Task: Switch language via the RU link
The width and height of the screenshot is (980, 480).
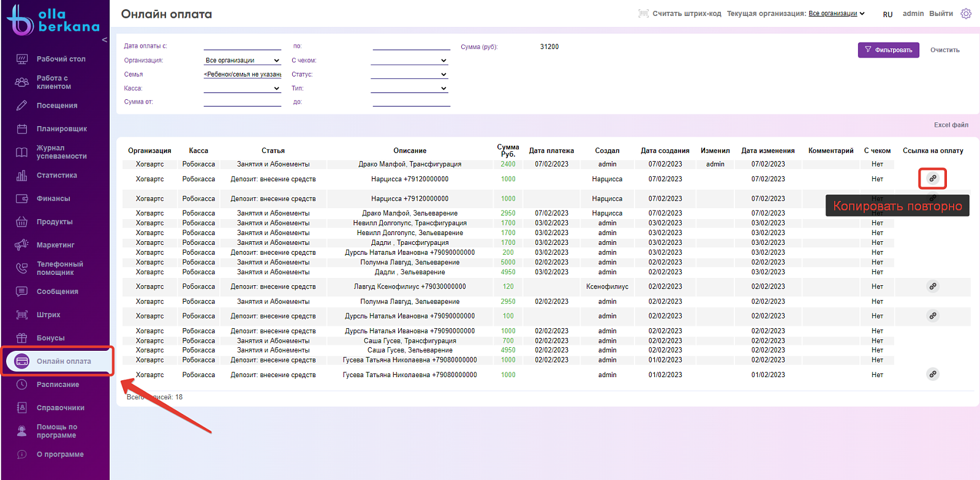Action: coord(888,14)
